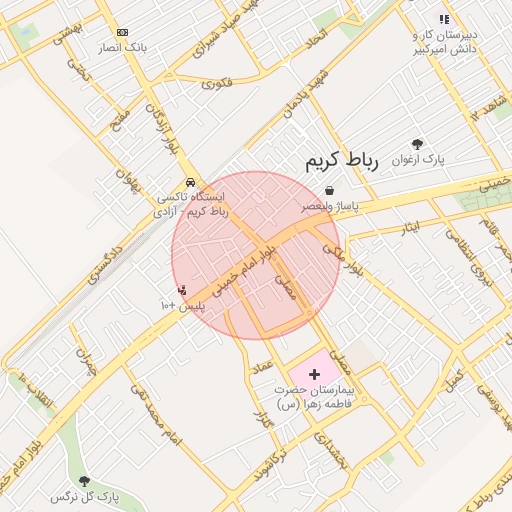Click the پارک ارغوان text label
The width and height of the screenshot is (512, 512).
pyautogui.click(x=418, y=160)
